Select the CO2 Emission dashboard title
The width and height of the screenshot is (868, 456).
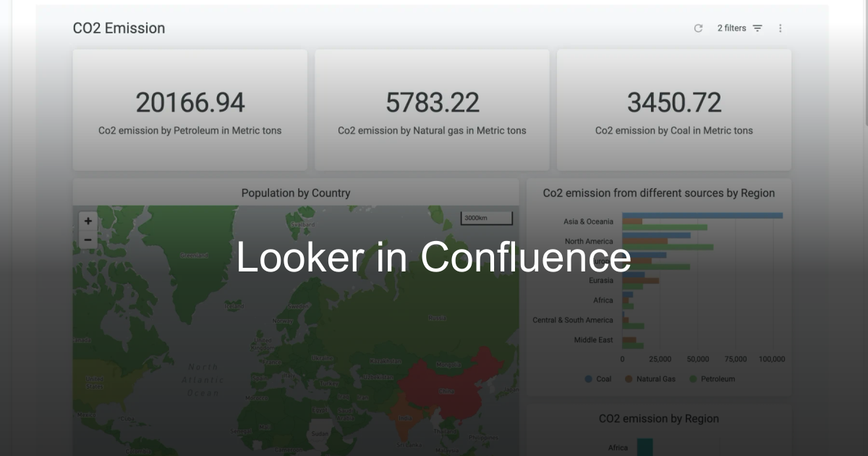point(119,28)
